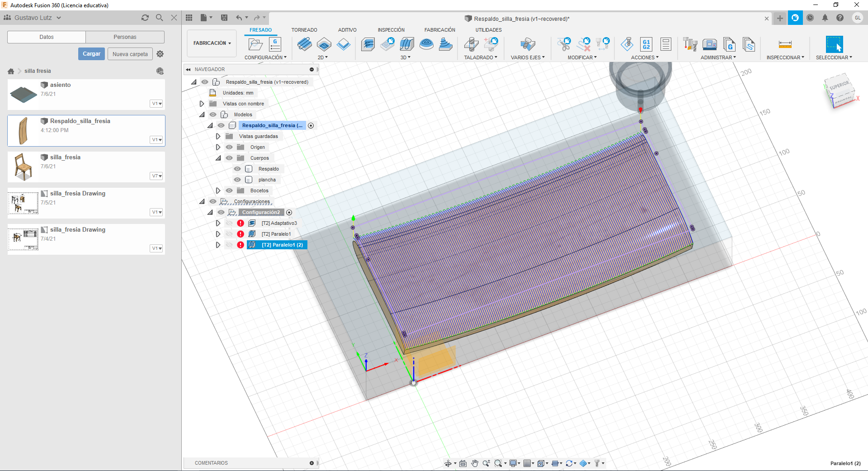
Task: Select the Multi-axis swarf tool
Action: pos(528,44)
